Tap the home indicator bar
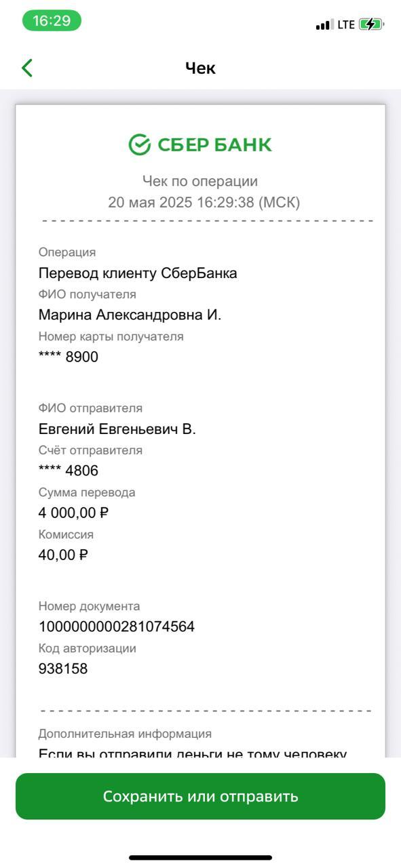 (x=200, y=858)
